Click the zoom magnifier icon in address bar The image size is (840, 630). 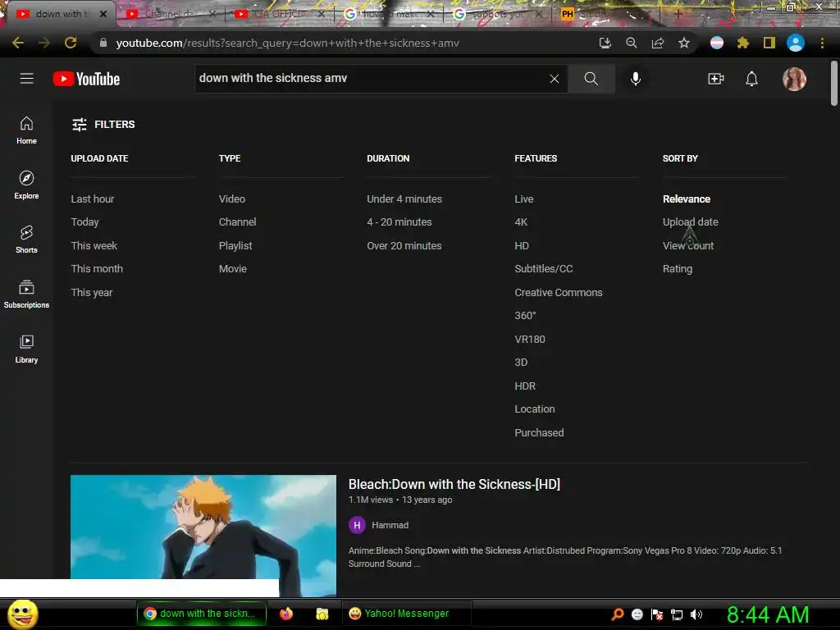click(x=631, y=43)
